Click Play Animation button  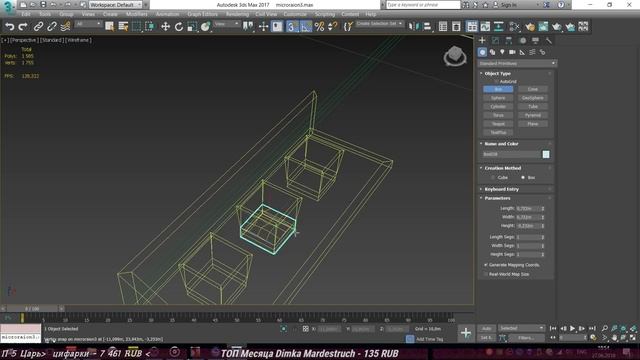[573, 328]
